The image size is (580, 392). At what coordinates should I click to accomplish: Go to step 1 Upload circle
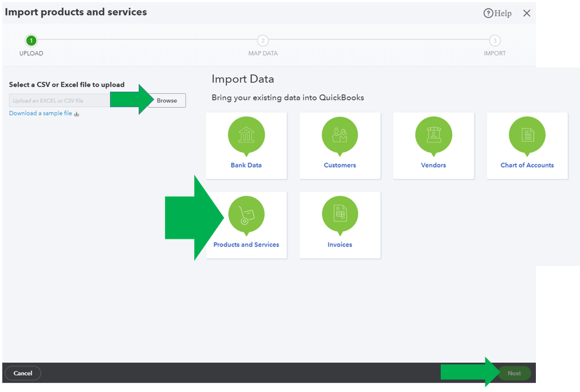pos(31,41)
